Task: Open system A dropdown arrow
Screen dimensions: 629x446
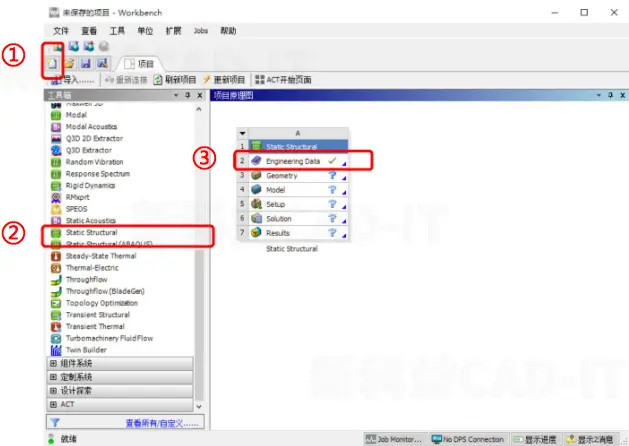Action: tap(242, 133)
